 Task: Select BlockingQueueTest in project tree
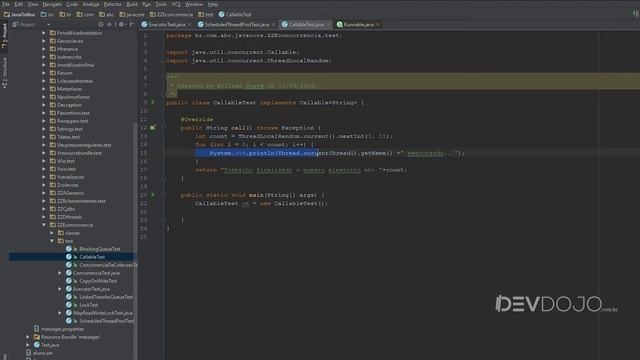click(100, 249)
